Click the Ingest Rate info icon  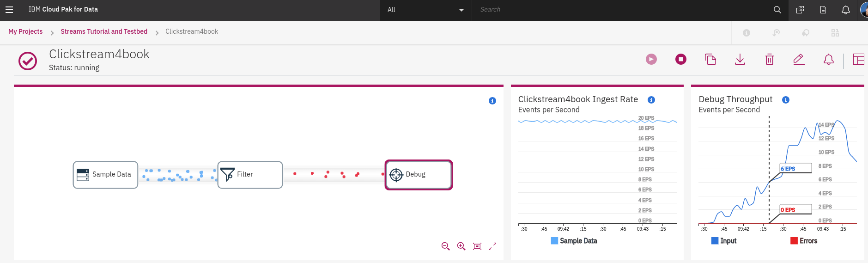pos(651,100)
